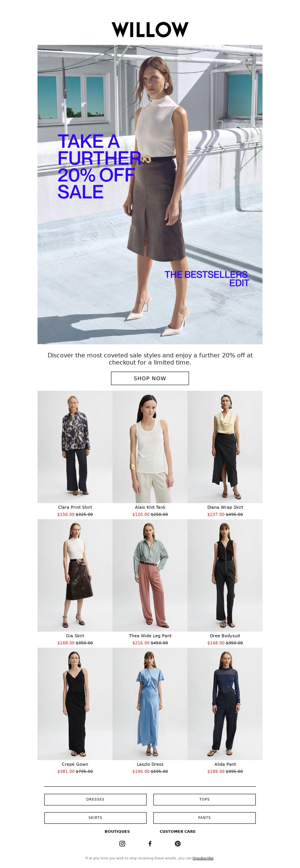This screenshot has height=868, width=300.
Task: Open the Skirts category button
Action: (95, 818)
